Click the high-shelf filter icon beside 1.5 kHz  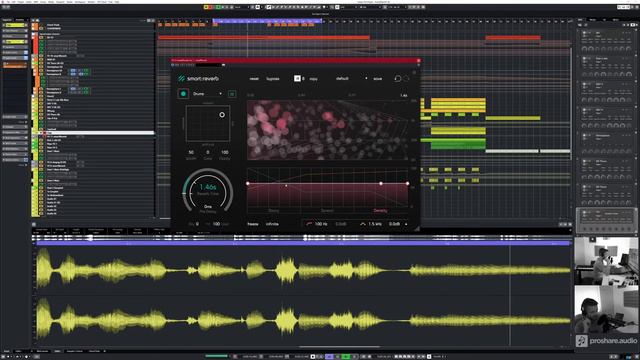pos(362,224)
